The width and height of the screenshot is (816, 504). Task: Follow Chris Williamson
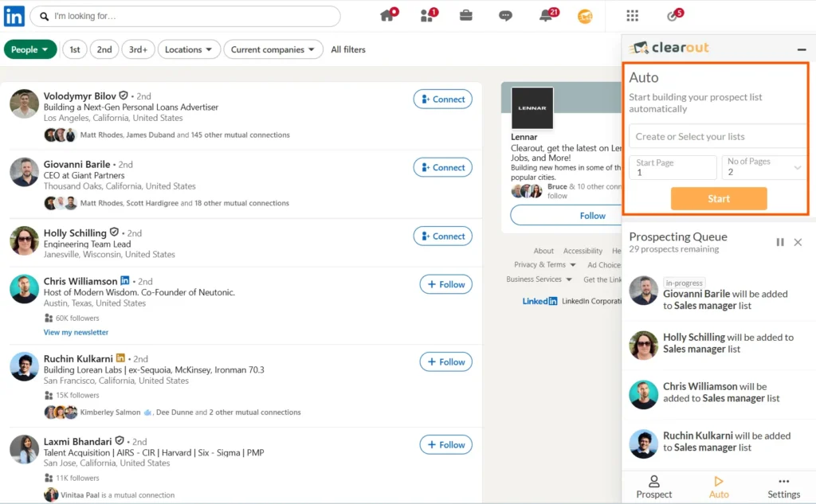pyautogui.click(x=446, y=284)
